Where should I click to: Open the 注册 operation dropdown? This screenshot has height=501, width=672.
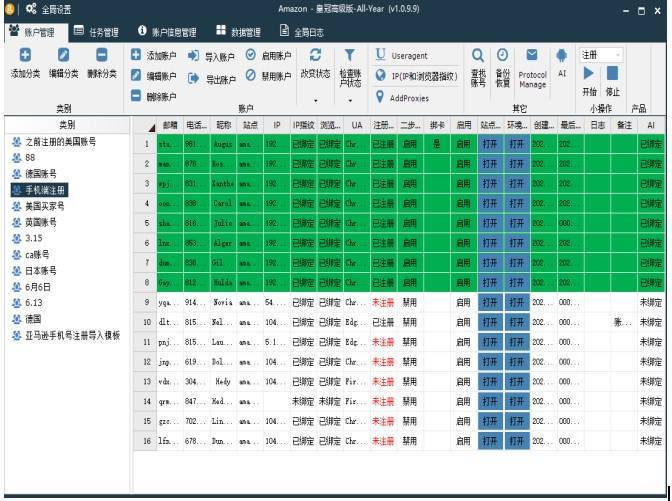click(x=601, y=55)
